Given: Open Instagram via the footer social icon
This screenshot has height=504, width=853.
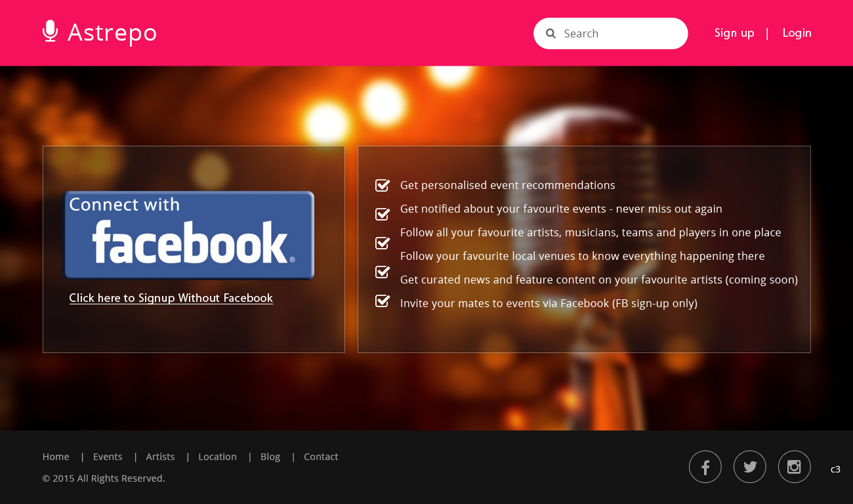Looking at the screenshot, I should coord(795,467).
